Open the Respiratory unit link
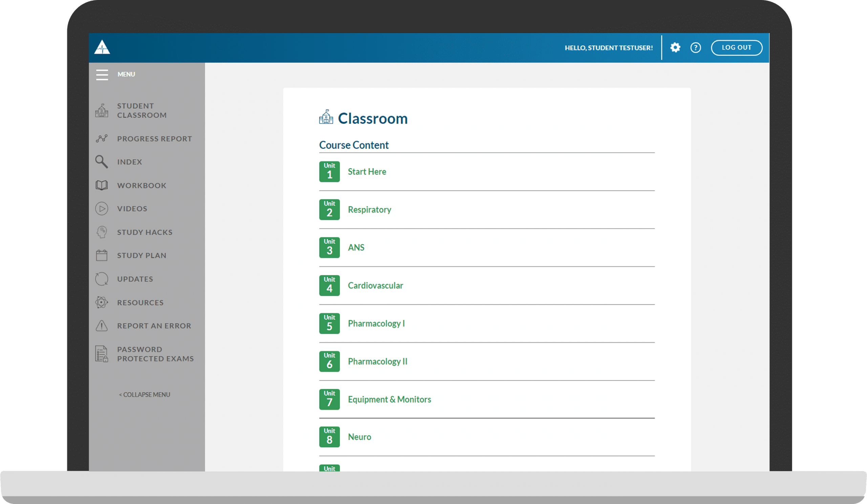 pyautogui.click(x=369, y=210)
